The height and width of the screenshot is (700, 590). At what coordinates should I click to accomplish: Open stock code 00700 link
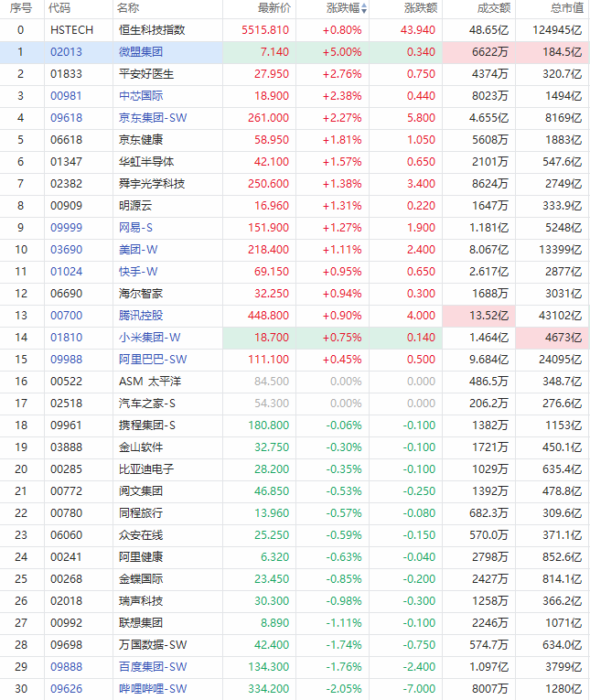coord(66,315)
